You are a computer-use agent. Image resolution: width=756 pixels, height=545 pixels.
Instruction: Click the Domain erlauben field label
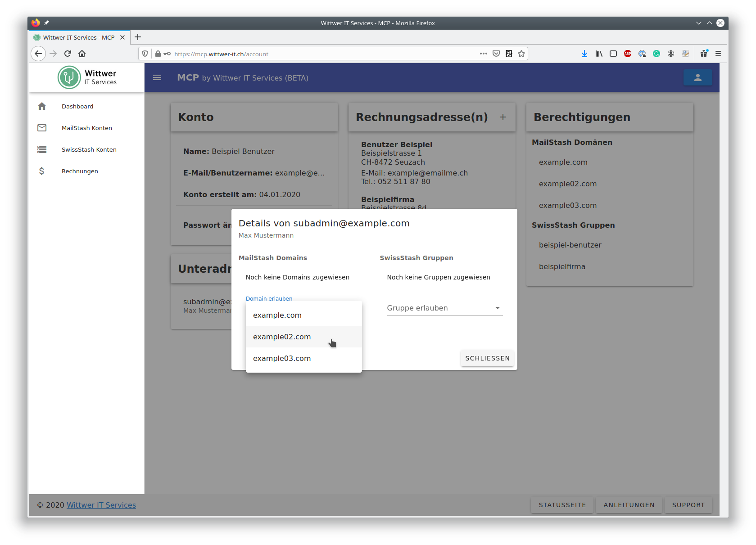pyautogui.click(x=269, y=298)
